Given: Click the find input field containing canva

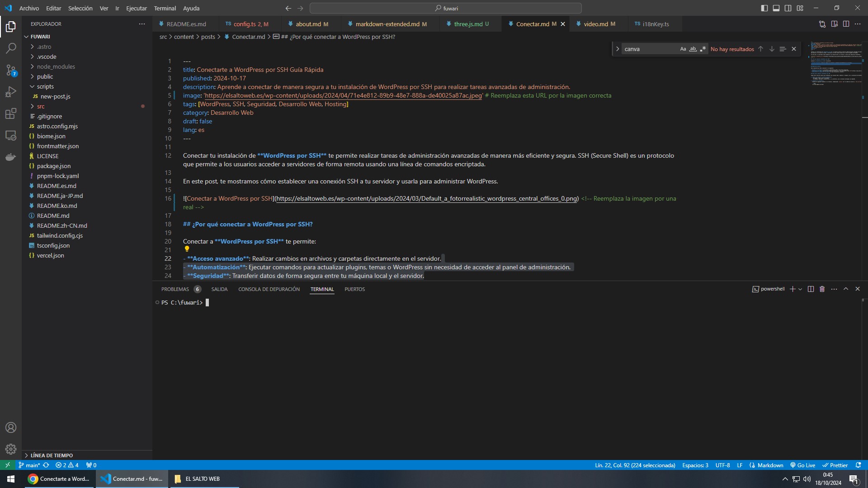Looking at the screenshot, I should click(649, 49).
